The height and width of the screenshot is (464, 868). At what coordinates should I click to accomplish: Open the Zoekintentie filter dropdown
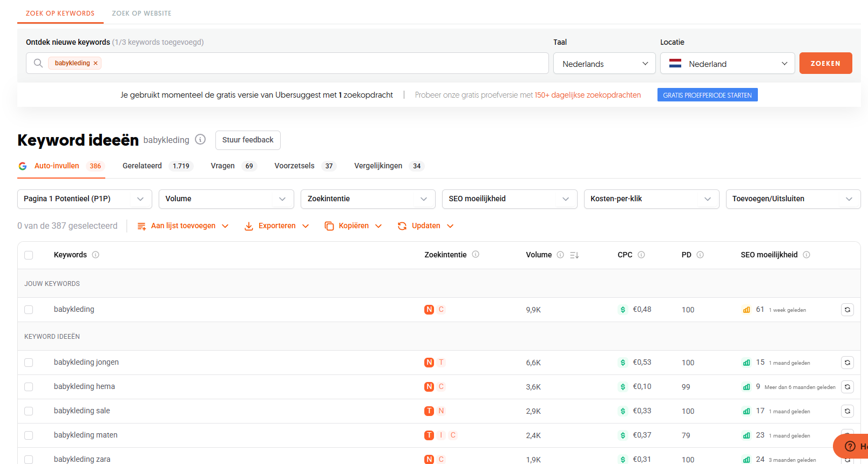tap(368, 199)
